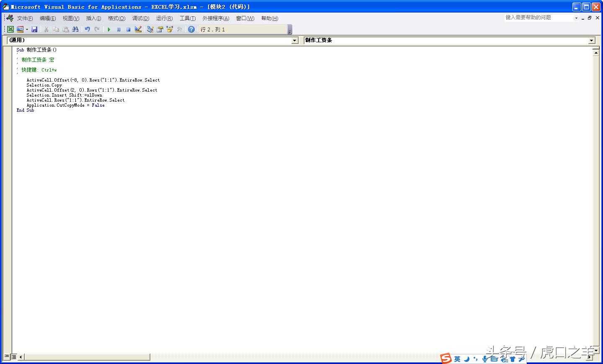Open the 调试(D) menu
This screenshot has width=603, height=364.
coord(141,18)
